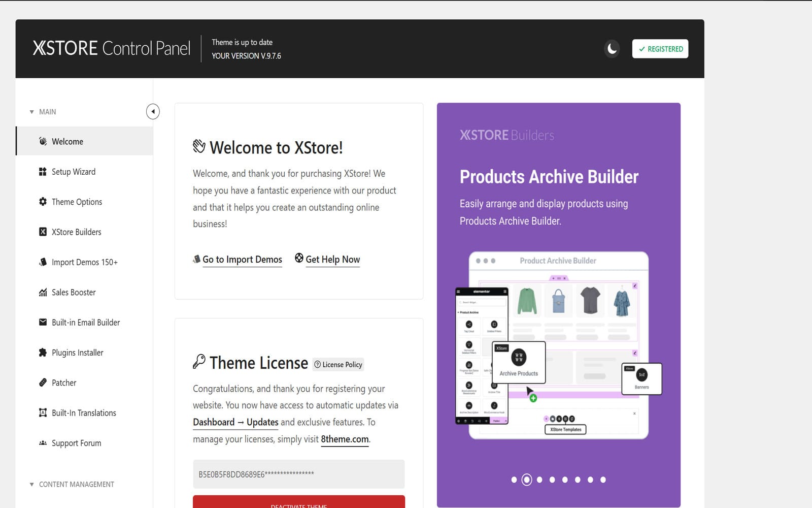Click the Setup Wizard icon
This screenshot has height=508, width=812.
coord(43,172)
